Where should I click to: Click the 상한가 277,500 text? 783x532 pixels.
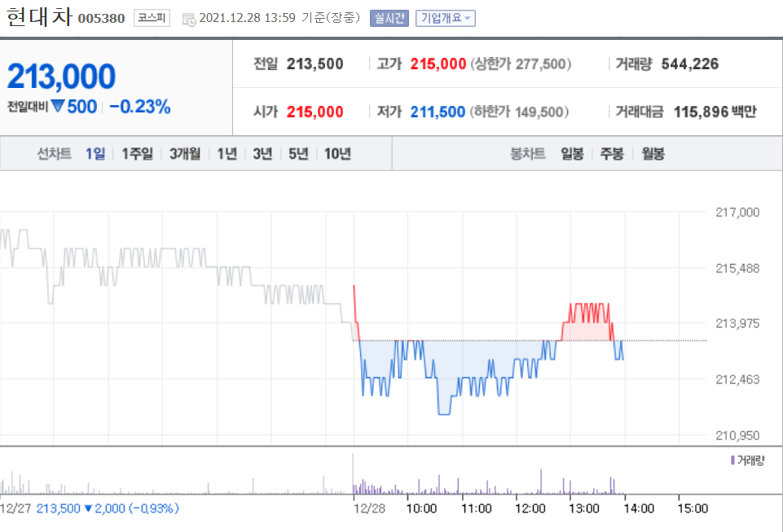pyautogui.click(x=521, y=64)
